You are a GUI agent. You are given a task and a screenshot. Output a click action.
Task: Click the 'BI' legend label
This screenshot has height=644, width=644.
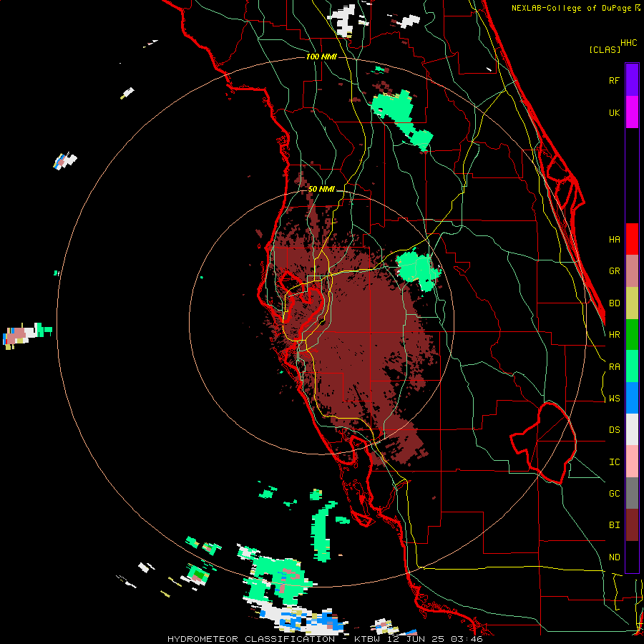(614, 525)
